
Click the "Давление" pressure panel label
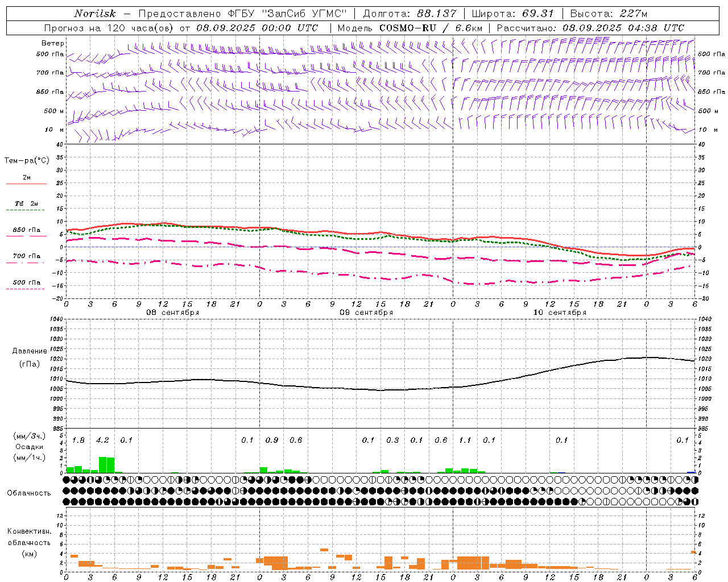click(x=30, y=351)
